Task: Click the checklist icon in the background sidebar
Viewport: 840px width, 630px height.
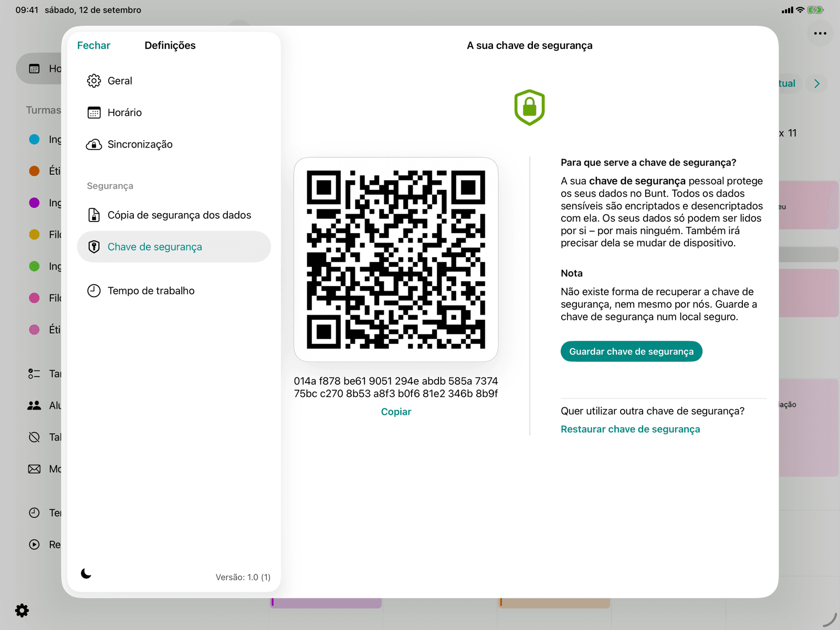Action: (34, 374)
